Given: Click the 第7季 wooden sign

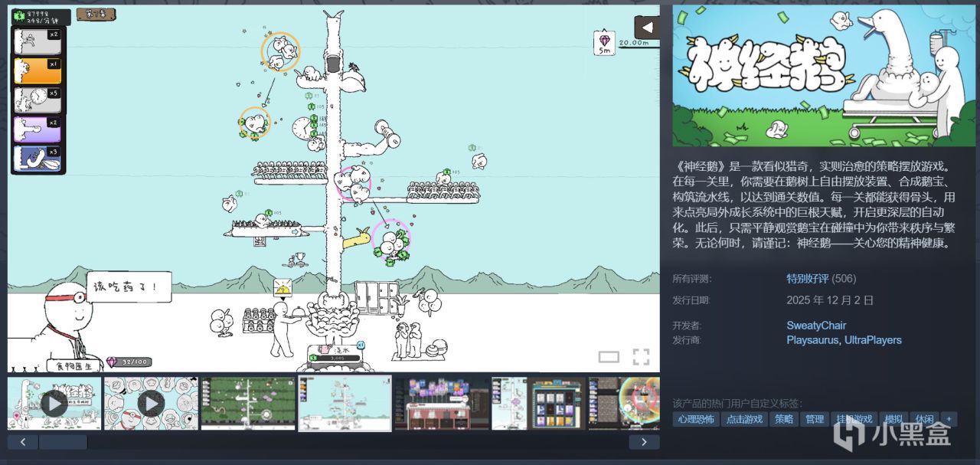Looking at the screenshot, I should point(96,14).
